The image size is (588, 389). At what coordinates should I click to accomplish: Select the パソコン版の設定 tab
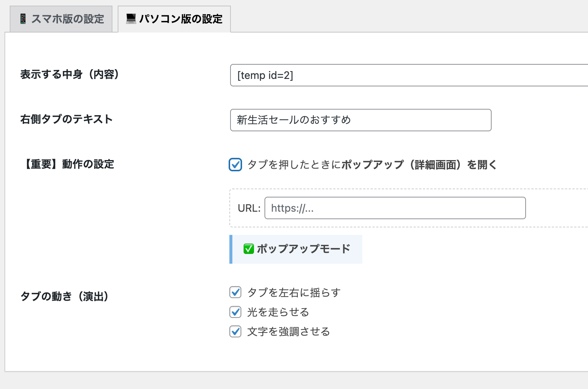174,19
